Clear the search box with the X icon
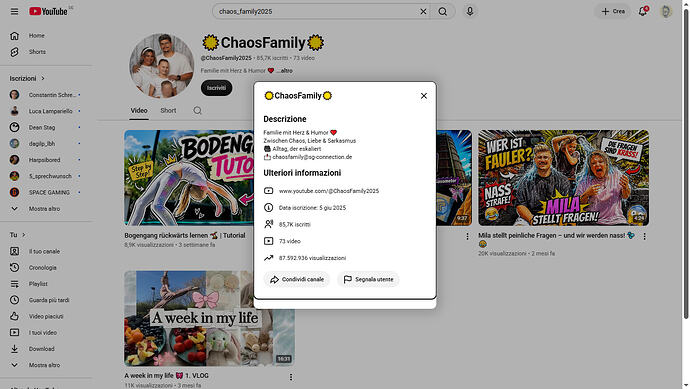 423,11
